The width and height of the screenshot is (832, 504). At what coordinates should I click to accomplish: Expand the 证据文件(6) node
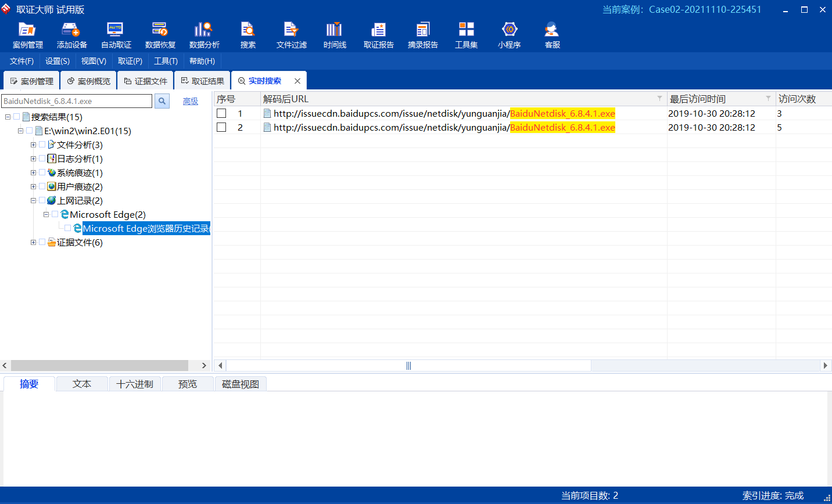pyautogui.click(x=33, y=242)
